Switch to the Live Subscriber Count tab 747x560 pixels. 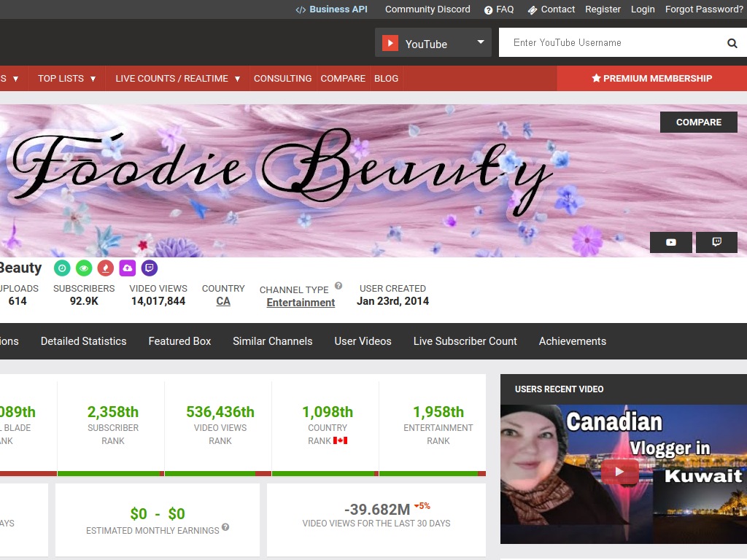[x=465, y=341]
